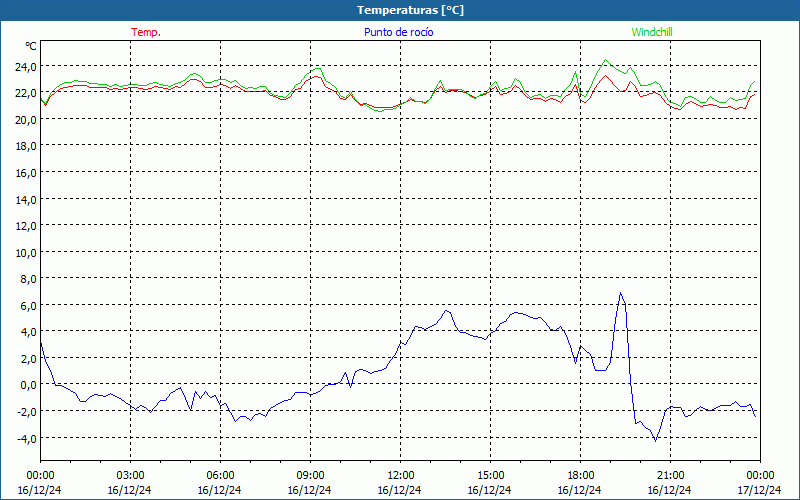
Task: Select the green 'Windchill' legend label
Action: point(652,32)
